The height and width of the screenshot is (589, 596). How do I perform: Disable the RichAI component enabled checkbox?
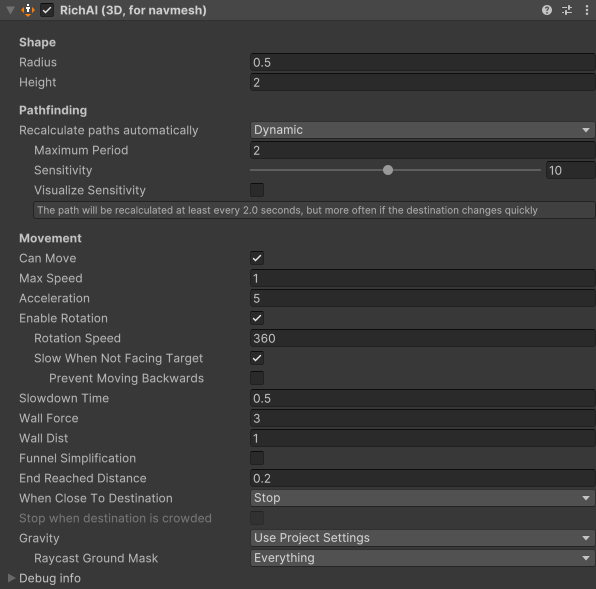(x=47, y=10)
